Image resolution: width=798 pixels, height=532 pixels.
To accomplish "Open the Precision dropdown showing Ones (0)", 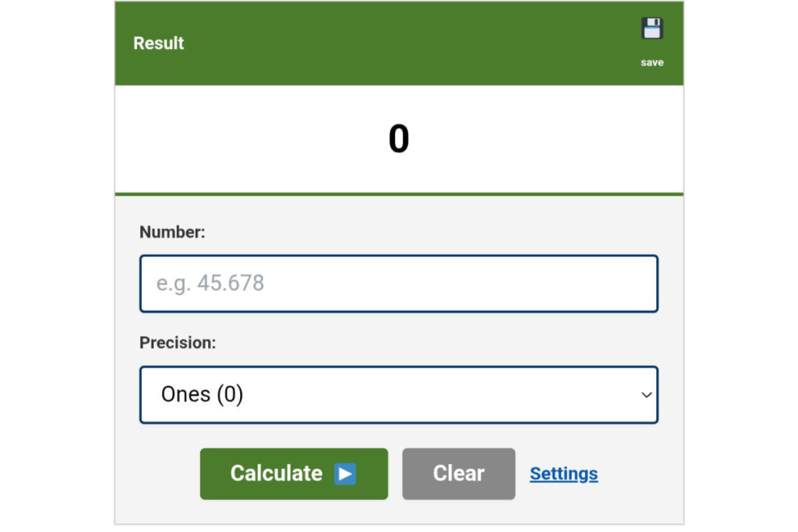I will [x=399, y=395].
